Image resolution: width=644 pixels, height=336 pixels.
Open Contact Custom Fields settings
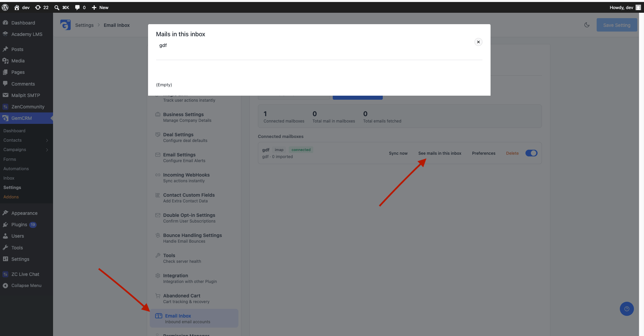(194, 198)
